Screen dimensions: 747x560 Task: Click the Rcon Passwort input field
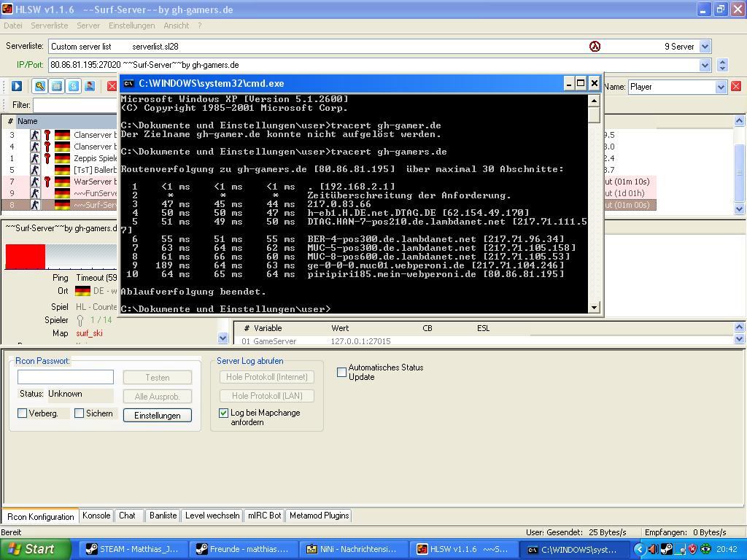pos(65,377)
